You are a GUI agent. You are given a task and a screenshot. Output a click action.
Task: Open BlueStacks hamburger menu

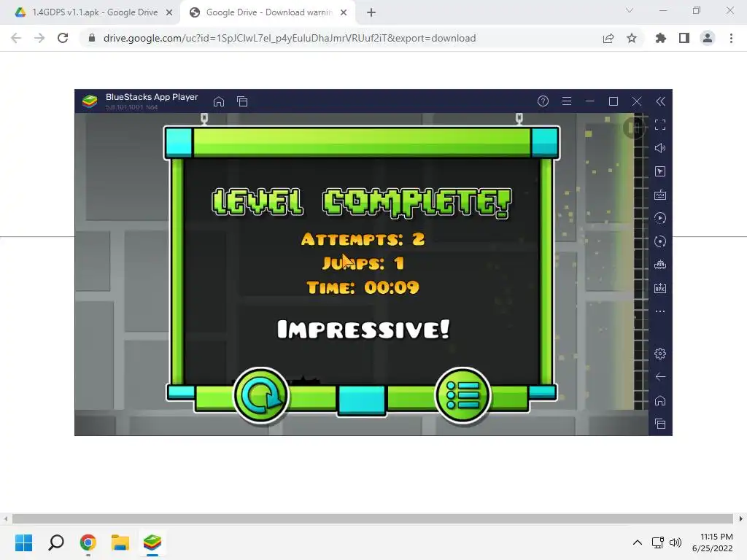coord(566,101)
